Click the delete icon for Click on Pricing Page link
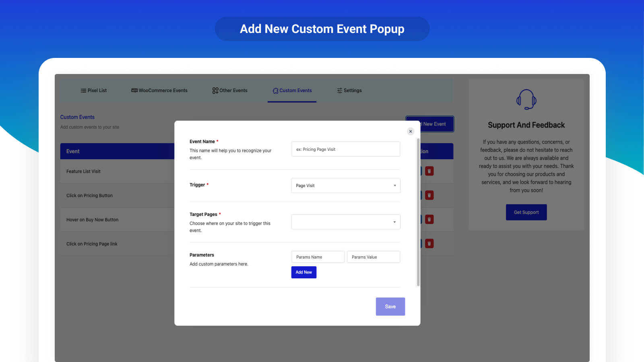This screenshot has width=644, height=362. click(429, 244)
